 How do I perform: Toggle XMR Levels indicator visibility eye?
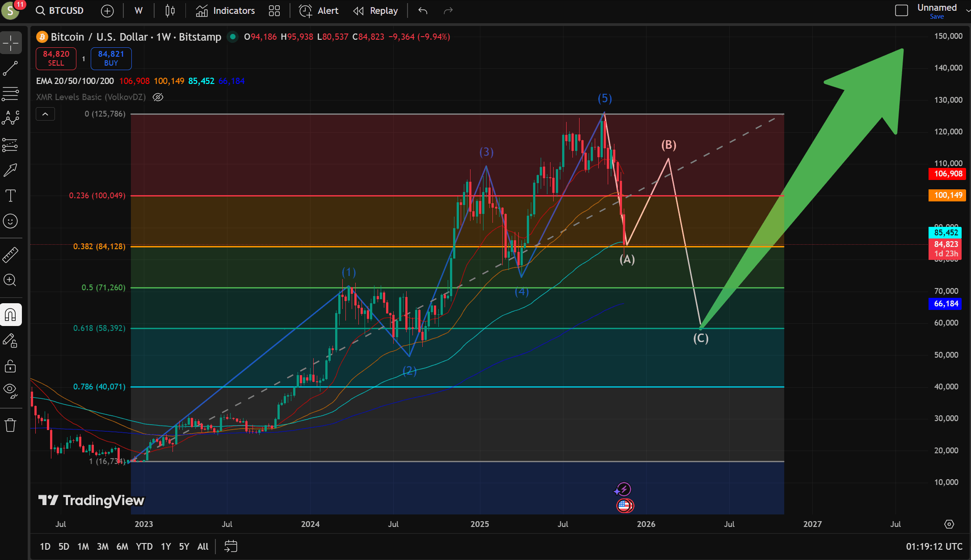pos(158,97)
